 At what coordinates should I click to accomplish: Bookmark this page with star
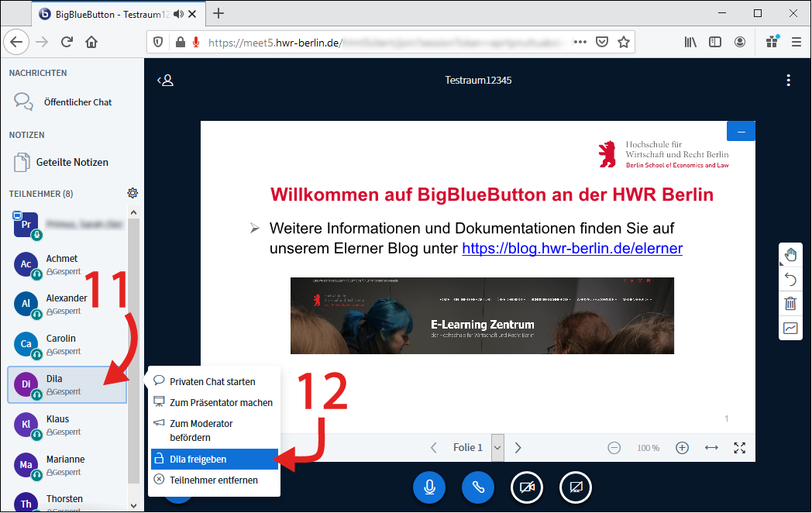[624, 42]
